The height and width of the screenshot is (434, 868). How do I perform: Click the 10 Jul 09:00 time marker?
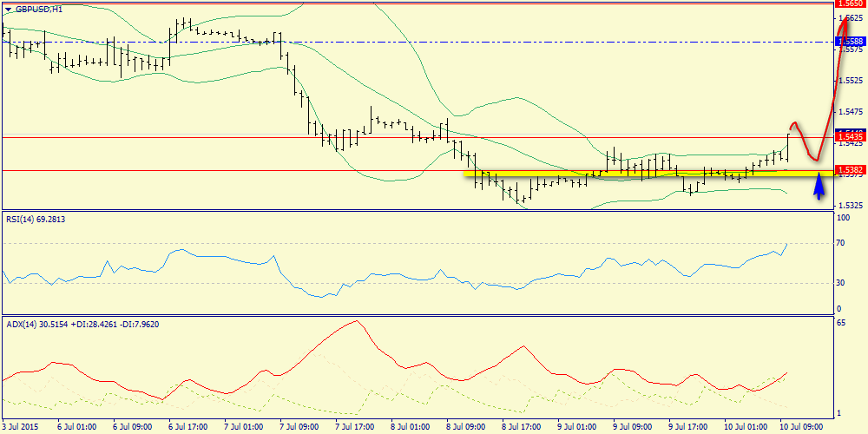click(800, 426)
